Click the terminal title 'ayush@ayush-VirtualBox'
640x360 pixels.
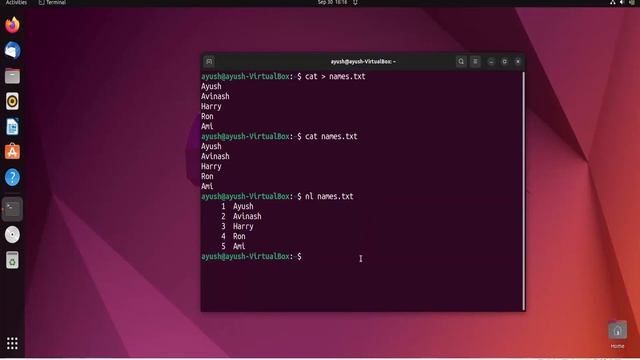coord(363,62)
